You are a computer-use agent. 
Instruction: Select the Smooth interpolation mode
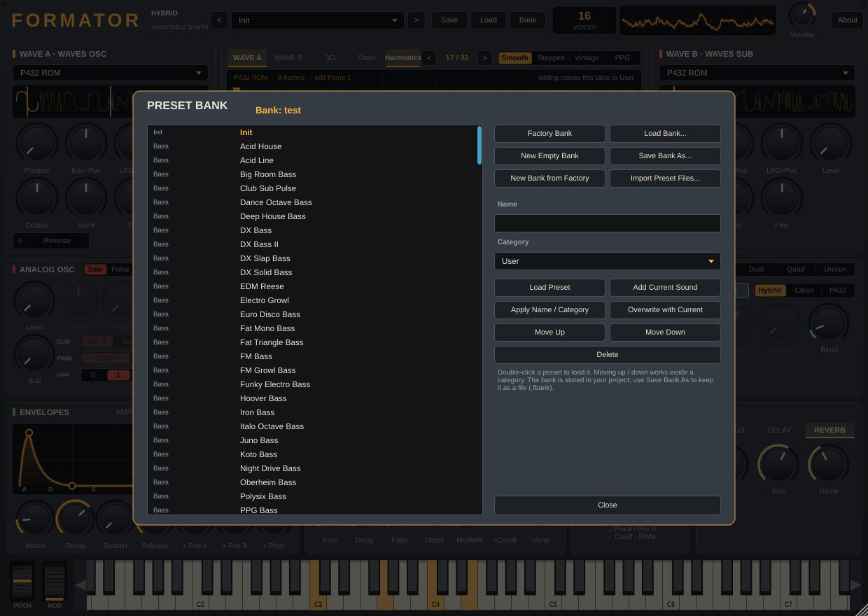tap(514, 58)
